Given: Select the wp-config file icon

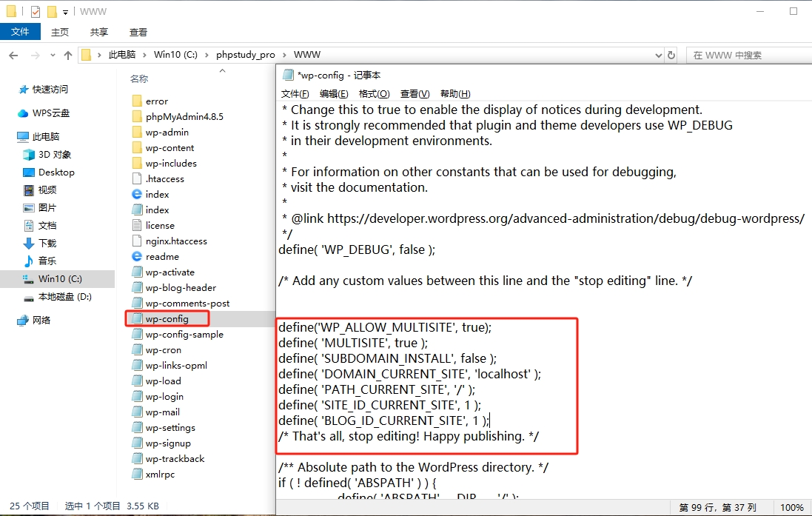Looking at the screenshot, I should tap(137, 318).
